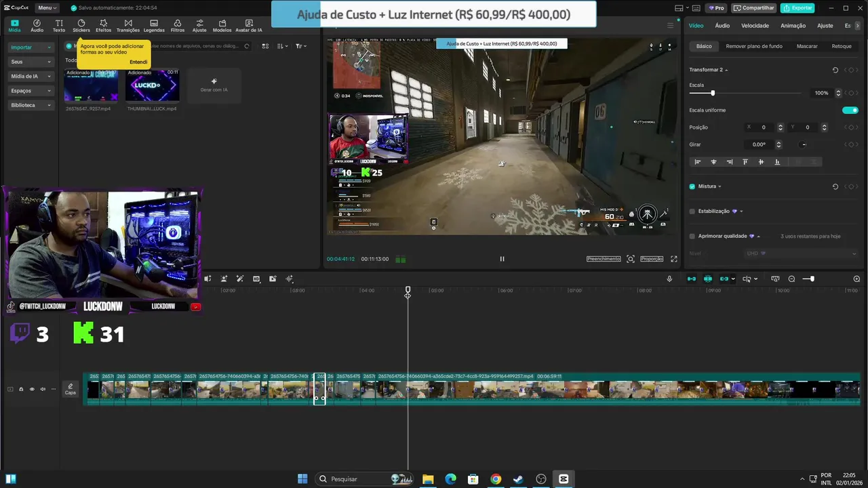
Task: Open the Legendas panel
Action: 154,26
